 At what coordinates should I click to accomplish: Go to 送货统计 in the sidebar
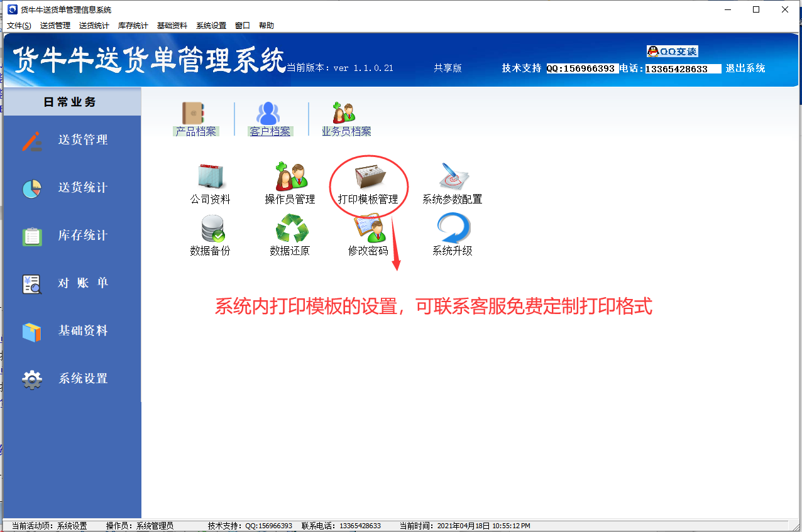(x=83, y=188)
